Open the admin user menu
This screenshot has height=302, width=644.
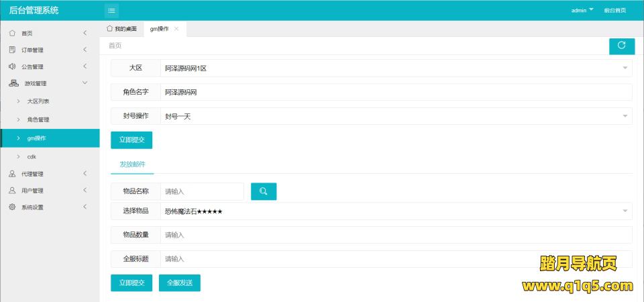pos(582,10)
